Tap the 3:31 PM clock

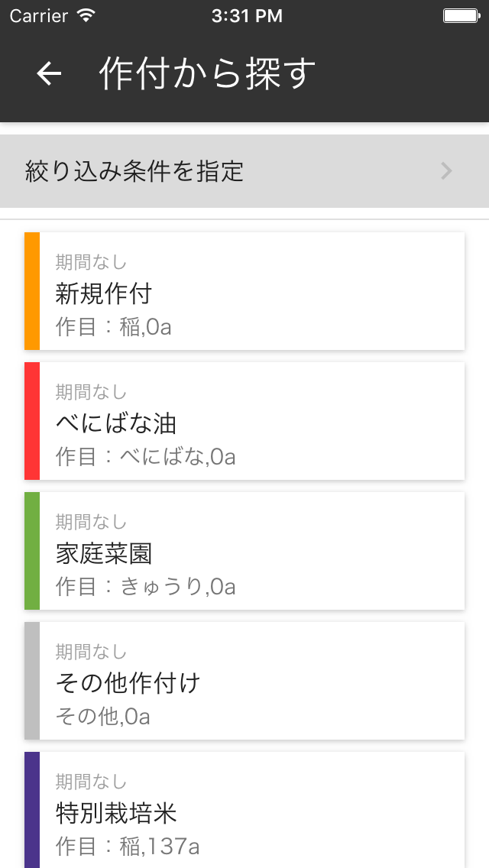247,15
